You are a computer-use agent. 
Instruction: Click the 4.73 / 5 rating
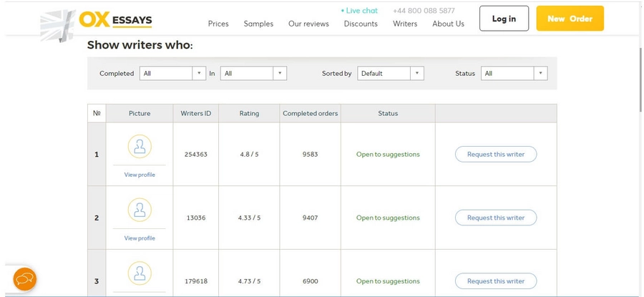click(249, 281)
